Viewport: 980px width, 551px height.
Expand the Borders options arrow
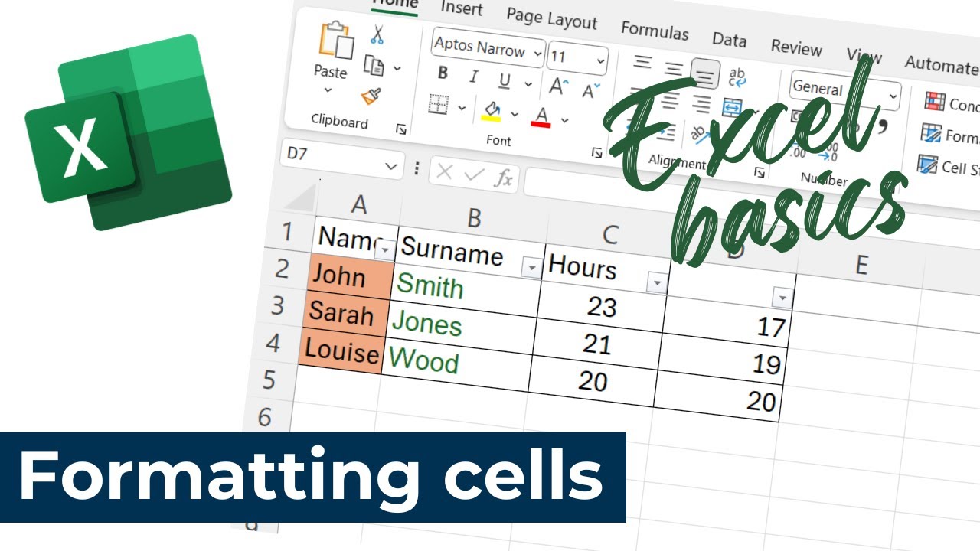pos(461,107)
